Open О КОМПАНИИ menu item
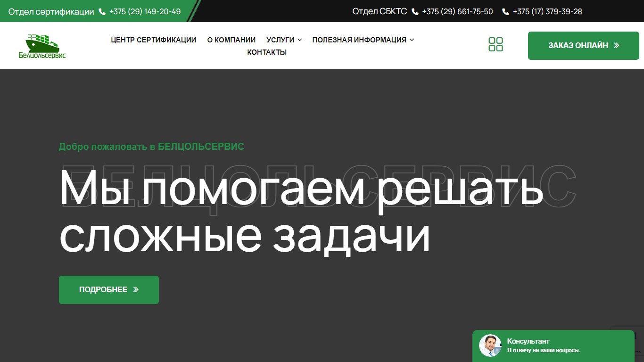The height and width of the screenshot is (362, 644). tap(231, 40)
